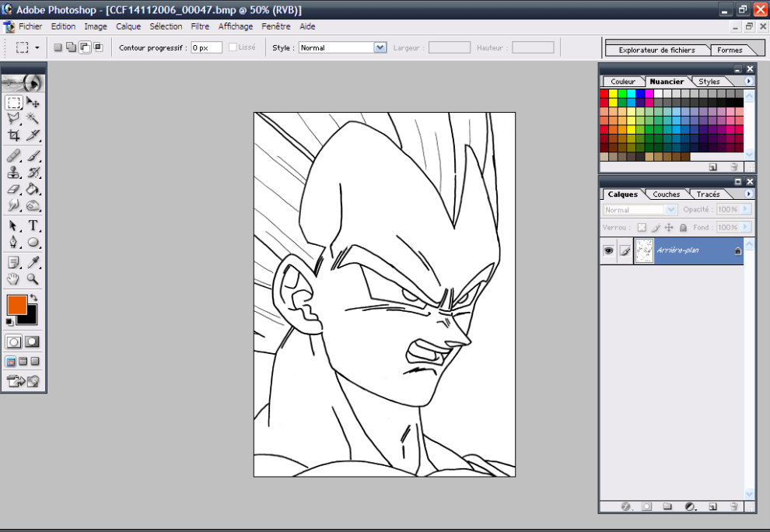Screen dimensions: 770x532
Task: Open the Affichage menu
Action: [x=236, y=26]
